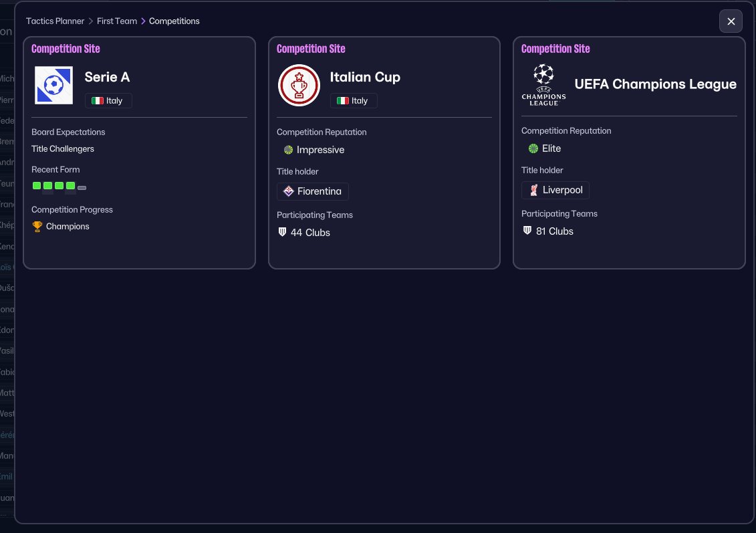This screenshot has width=756, height=533.
Task: Click the Fiorentina club badge icon
Action: click(x=288, y=191)
